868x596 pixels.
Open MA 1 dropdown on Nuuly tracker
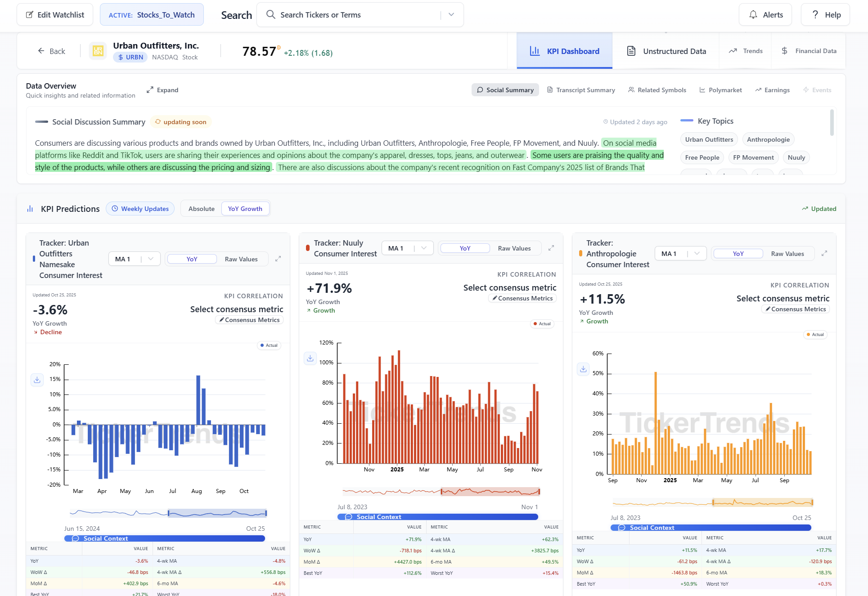coord(407,248)
